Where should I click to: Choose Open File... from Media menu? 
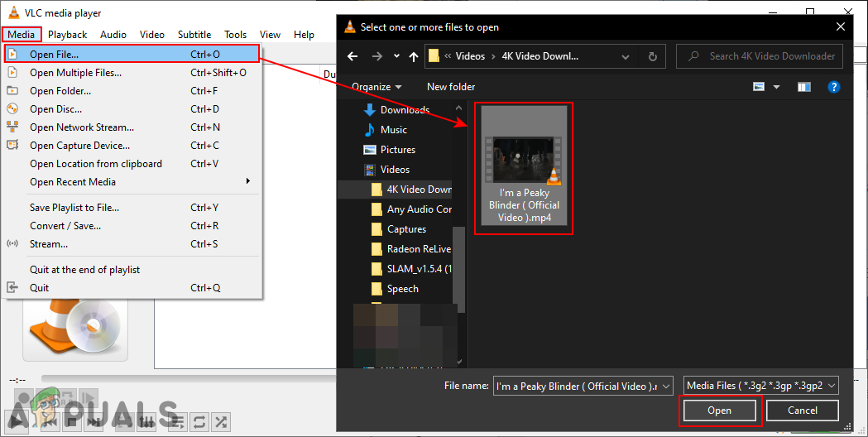tap(132, 55)
